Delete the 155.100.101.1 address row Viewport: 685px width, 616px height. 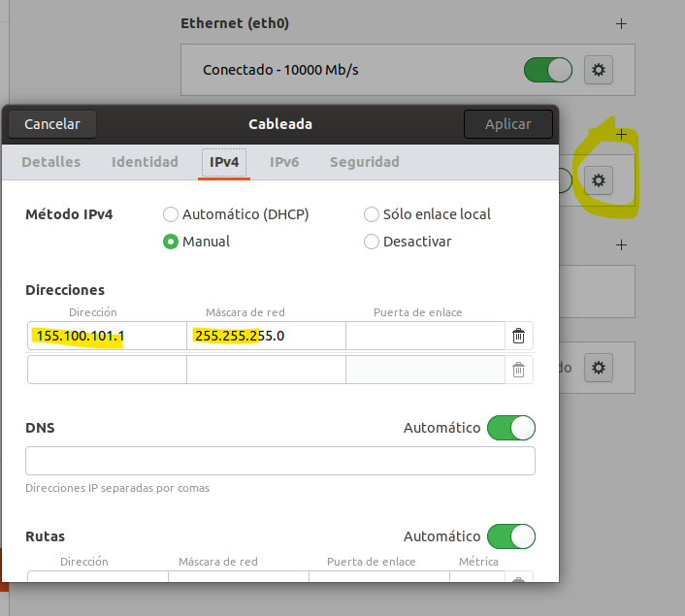coord(518,336)
